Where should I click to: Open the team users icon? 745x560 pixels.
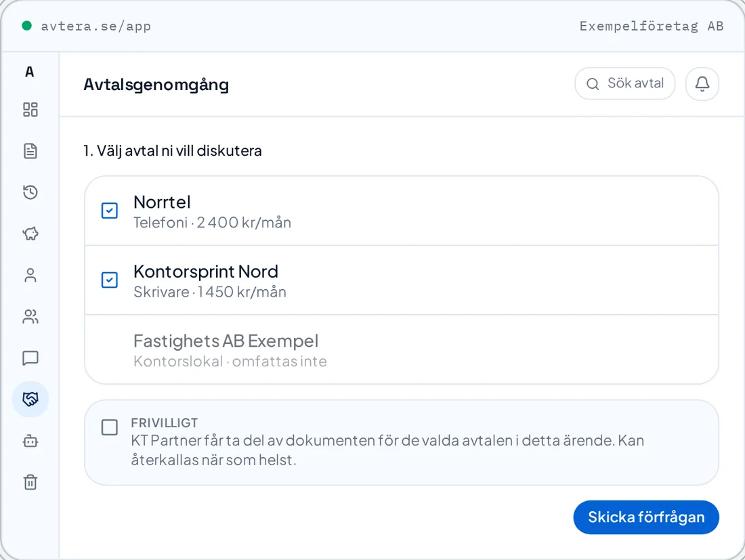[x=30, y=316]
